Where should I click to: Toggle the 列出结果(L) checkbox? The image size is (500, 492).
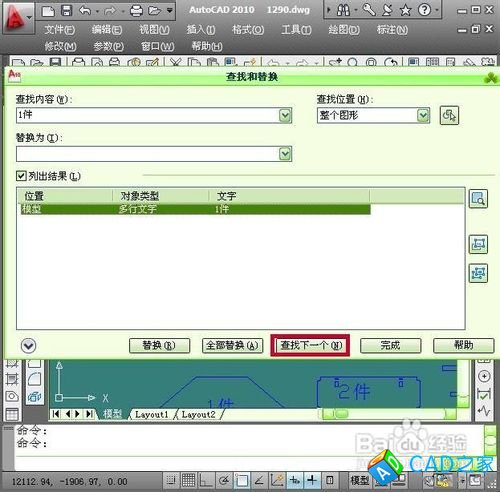tap(21, 176)
